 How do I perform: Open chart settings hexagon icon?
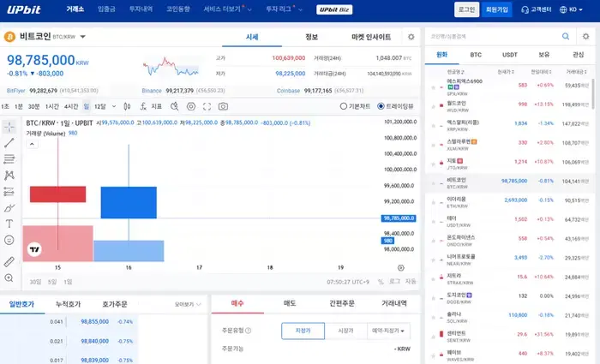click(191, 106)
